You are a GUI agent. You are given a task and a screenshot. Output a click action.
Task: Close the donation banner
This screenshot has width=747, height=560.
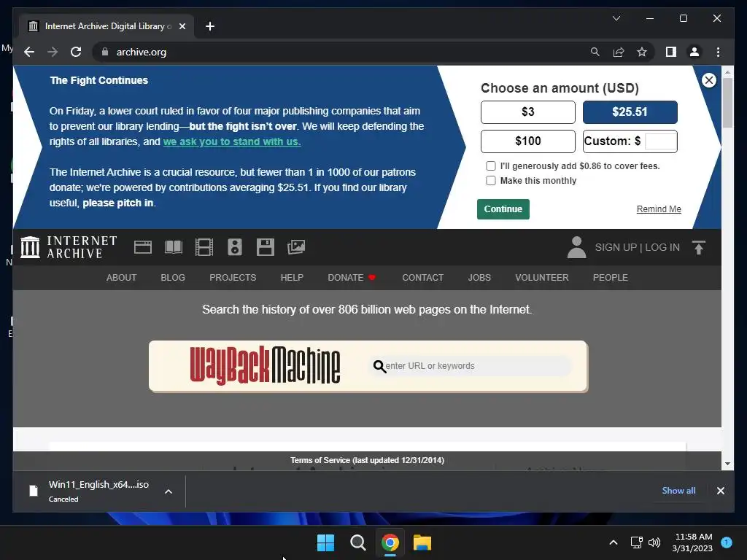(709, 80)
